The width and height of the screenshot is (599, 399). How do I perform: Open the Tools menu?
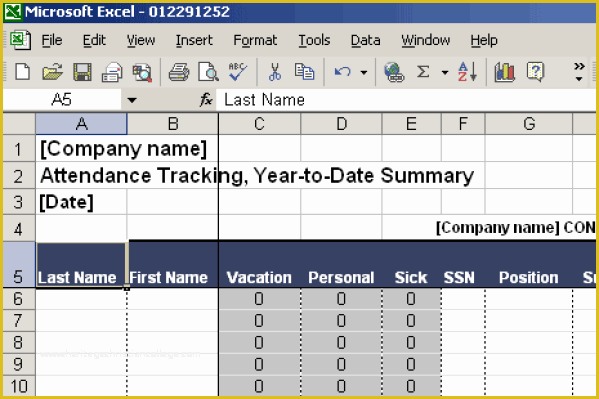[314, 40]
